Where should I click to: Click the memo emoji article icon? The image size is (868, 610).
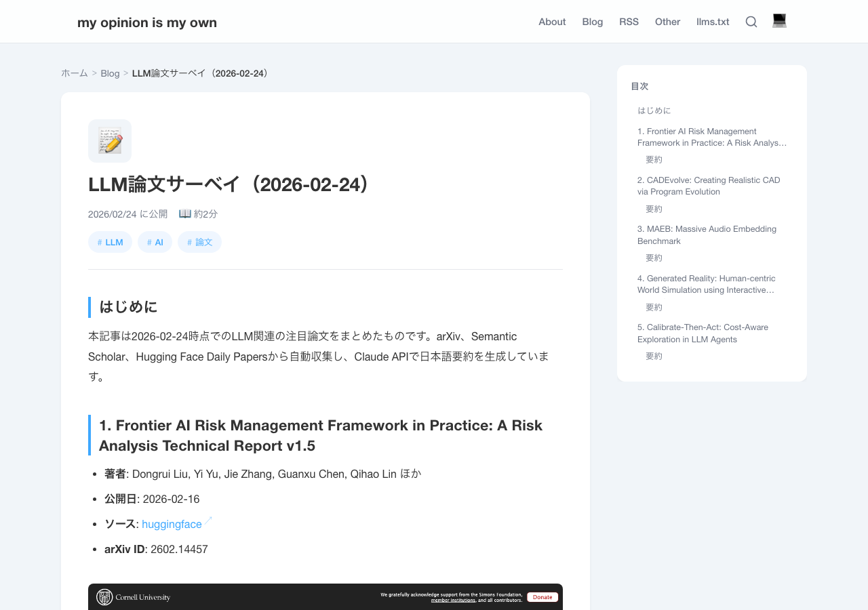(x=109, y=140)
